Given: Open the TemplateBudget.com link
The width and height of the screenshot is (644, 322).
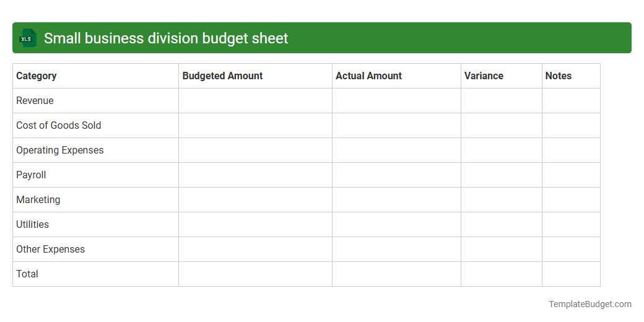Looking at the screenshot, I should 590,304.
